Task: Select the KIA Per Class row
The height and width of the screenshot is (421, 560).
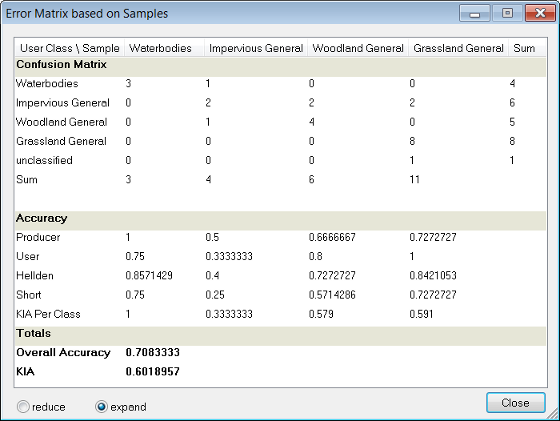Action: coord(280,314)
